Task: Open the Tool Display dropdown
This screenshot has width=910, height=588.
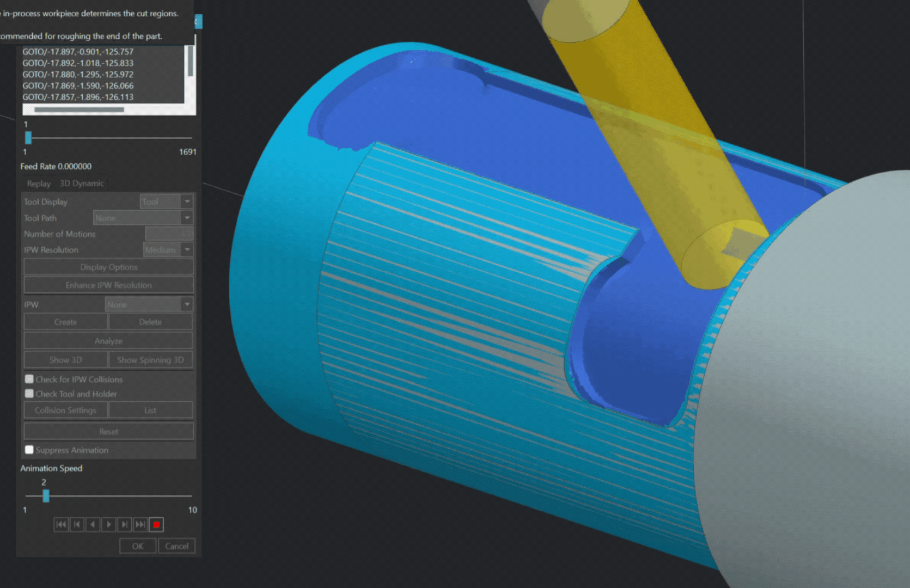Action: 187,201
